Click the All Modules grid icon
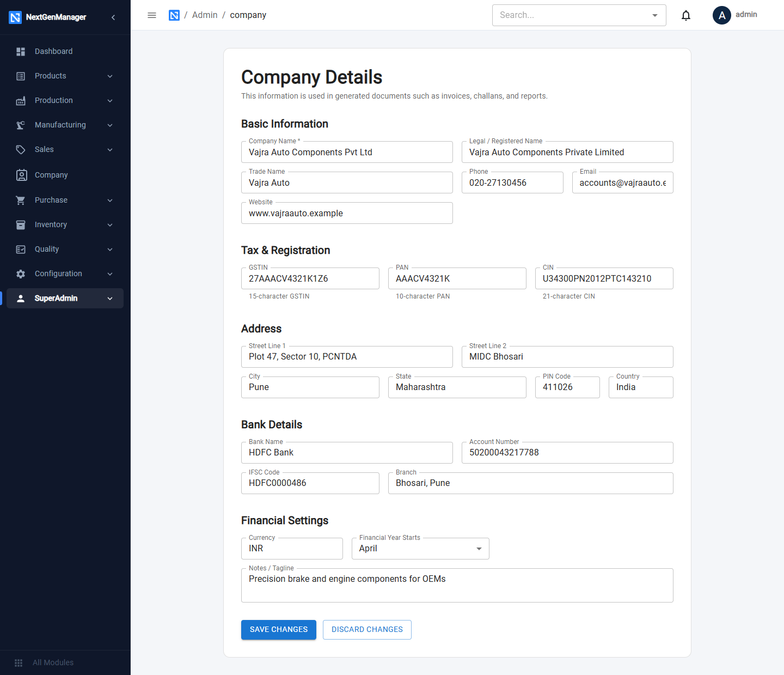784x675 pixels. 19,663
